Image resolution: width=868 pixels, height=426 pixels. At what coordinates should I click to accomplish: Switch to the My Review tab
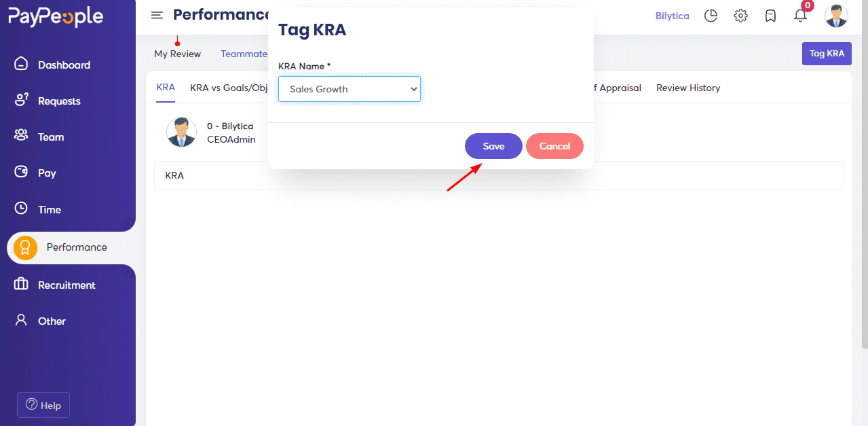(x=178, y=54)
